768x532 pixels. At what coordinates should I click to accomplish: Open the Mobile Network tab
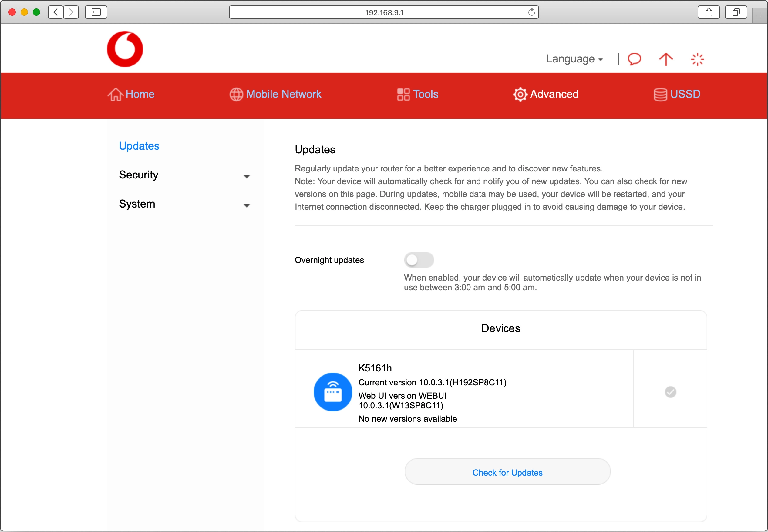tap(275, 94)
